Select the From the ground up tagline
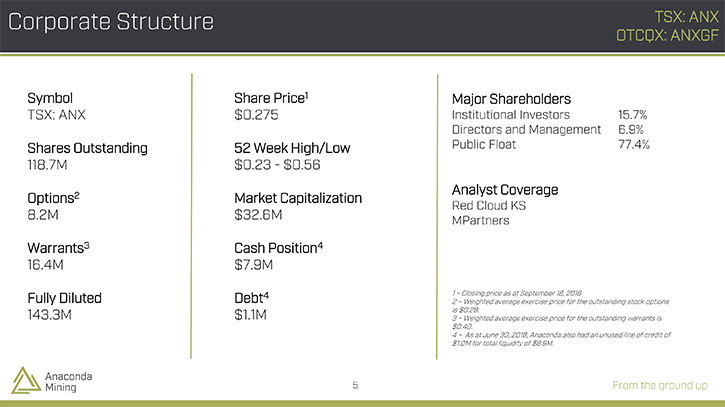This screenshot has height=407, width=725. point(660,385)
